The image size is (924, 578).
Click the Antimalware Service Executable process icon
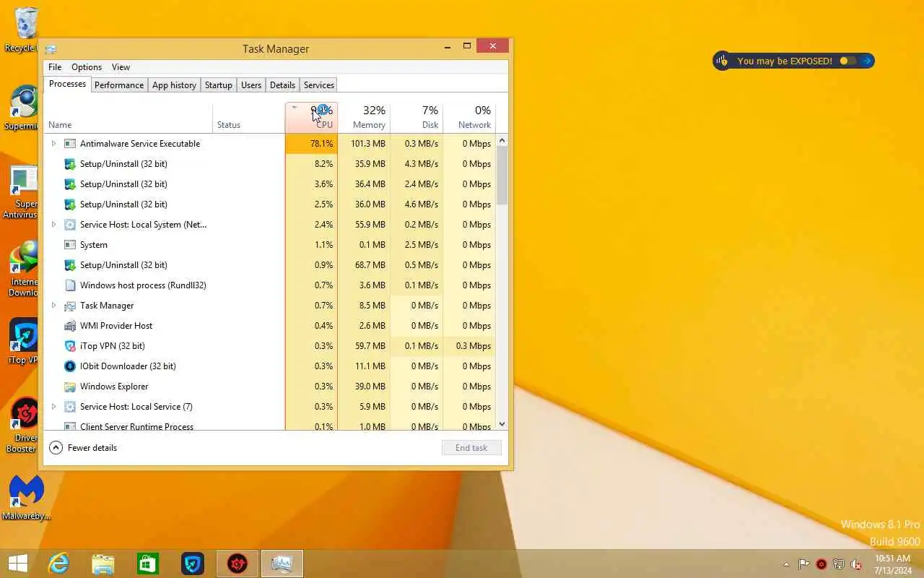point(70,144)
